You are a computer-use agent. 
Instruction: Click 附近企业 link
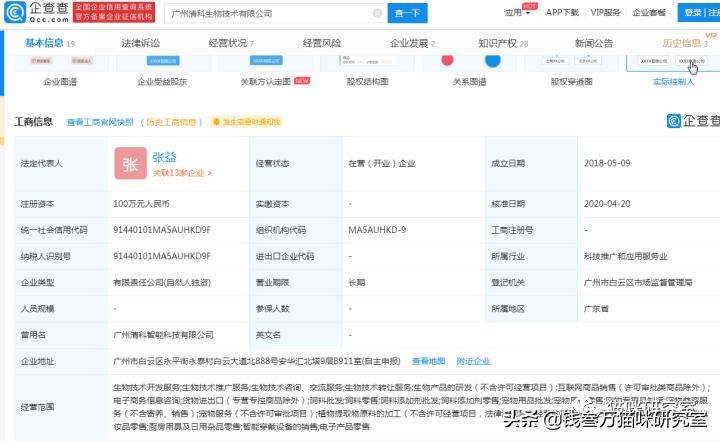pyautogui.click(x=473, y=361)
